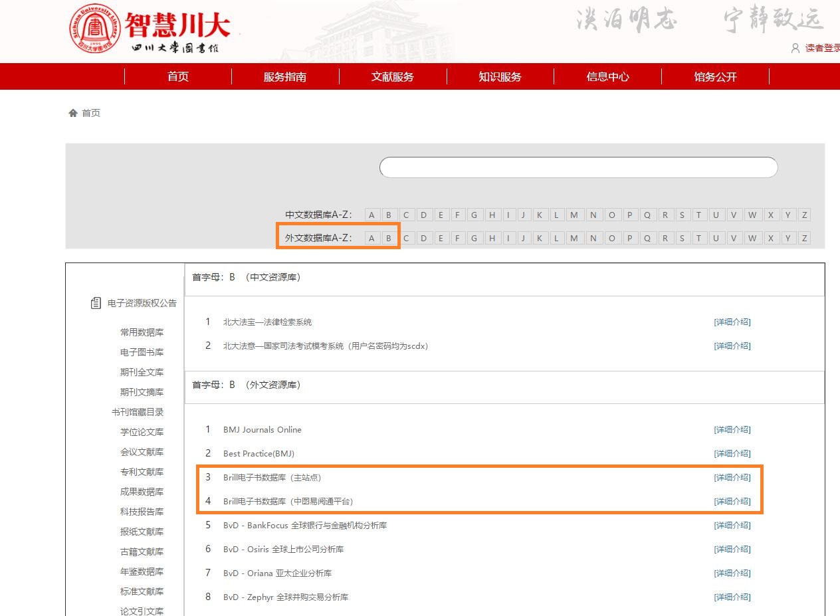Open the 文献服务 menu

[393, 76]
